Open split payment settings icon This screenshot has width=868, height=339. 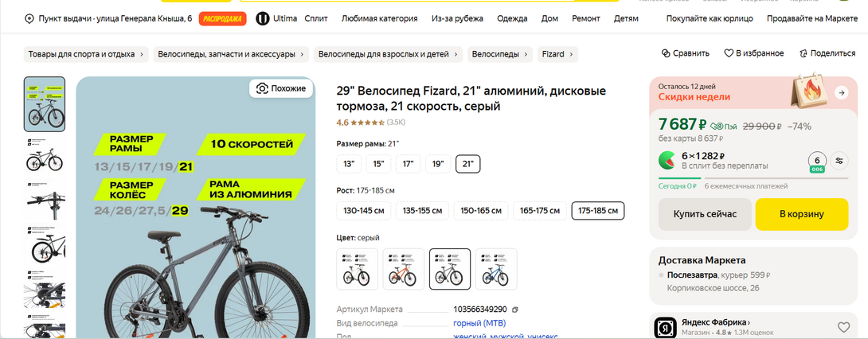pos(840,160)
